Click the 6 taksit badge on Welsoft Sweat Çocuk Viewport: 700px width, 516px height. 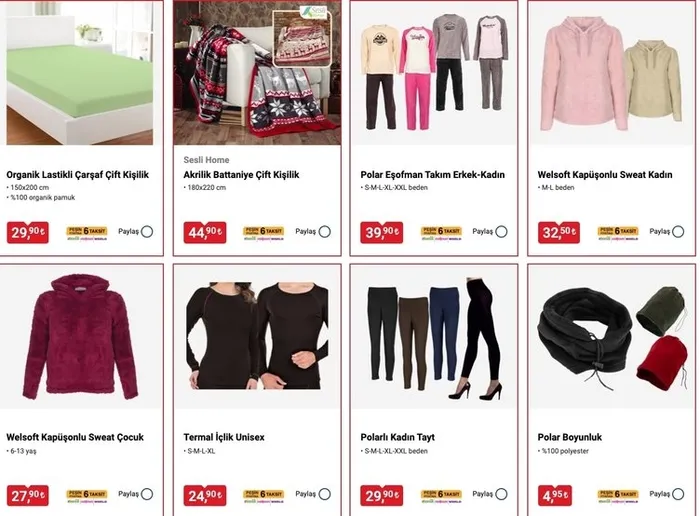(87, 496)
